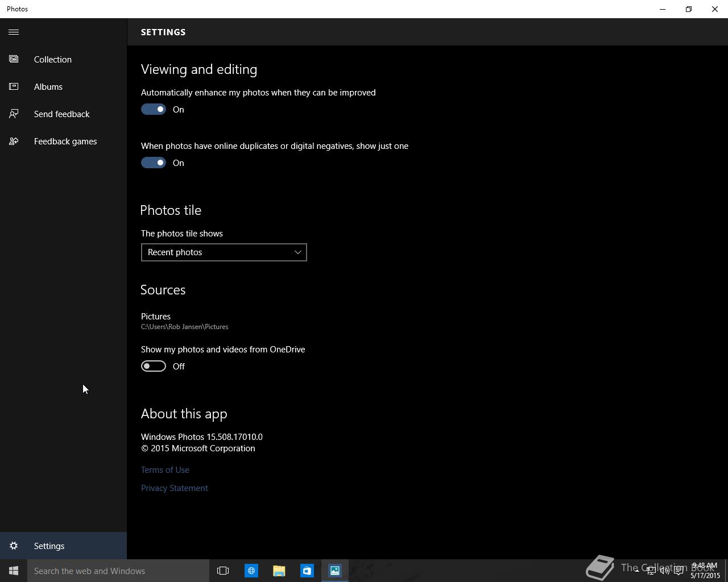Viewport: 728px width, 582px height.
Task: Open Feedback games in sidebar
Action: 63,141
